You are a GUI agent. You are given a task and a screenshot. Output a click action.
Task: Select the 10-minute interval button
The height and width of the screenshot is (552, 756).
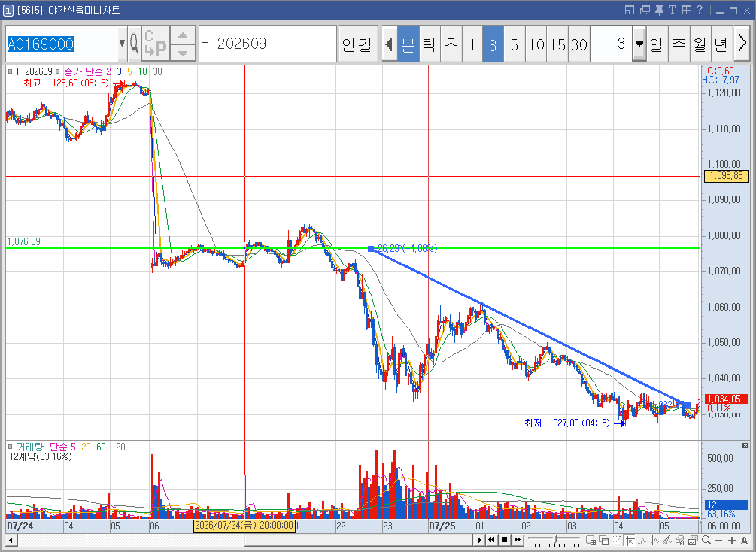click(536, 44)
